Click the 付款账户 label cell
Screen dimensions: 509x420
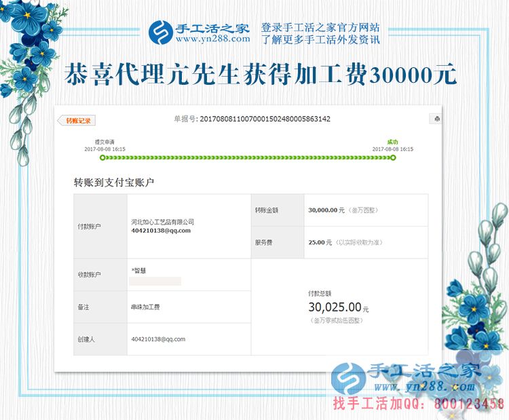[100, 226]
